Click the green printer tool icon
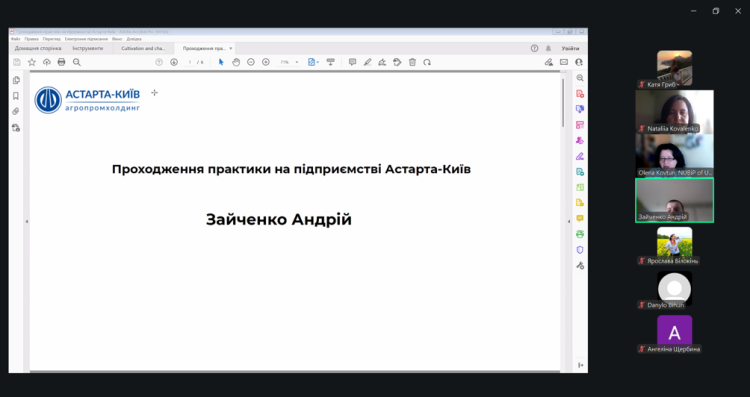Screen dimensions: 750x397 click(580, 234)
